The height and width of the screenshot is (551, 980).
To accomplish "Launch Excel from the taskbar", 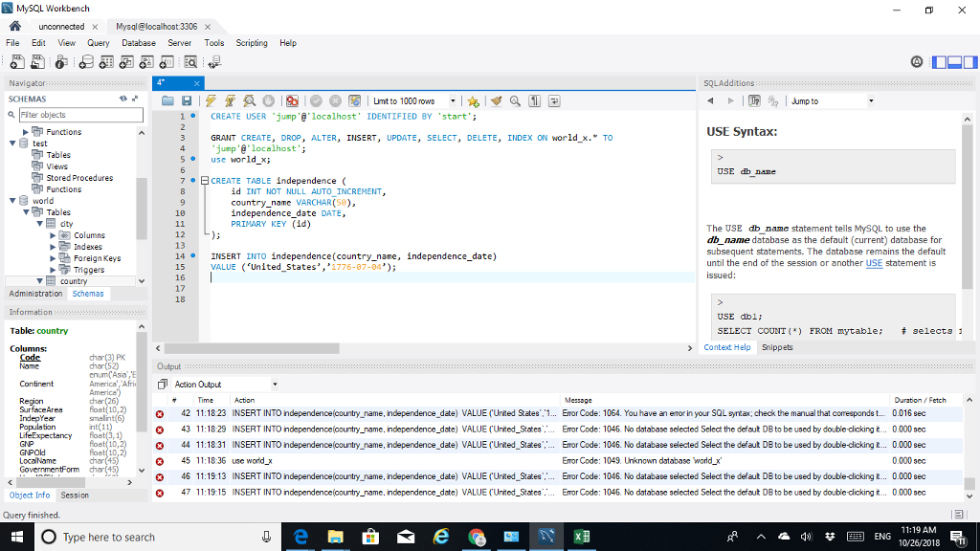I will click(580, 536).
